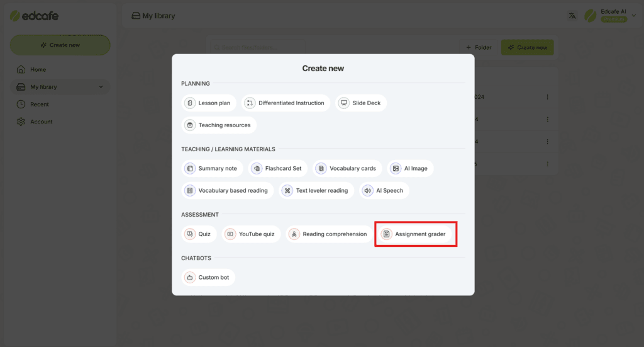Choose the Slide Deck icon
Image resolution: width=644 pixels, height=347 pixels.
click(344, 103)
